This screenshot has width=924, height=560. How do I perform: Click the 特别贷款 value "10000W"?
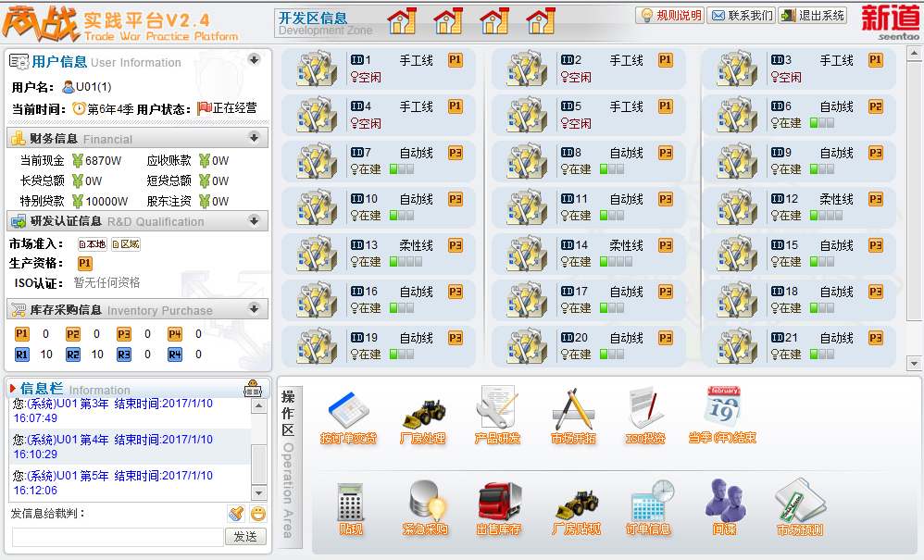point(106,202)
